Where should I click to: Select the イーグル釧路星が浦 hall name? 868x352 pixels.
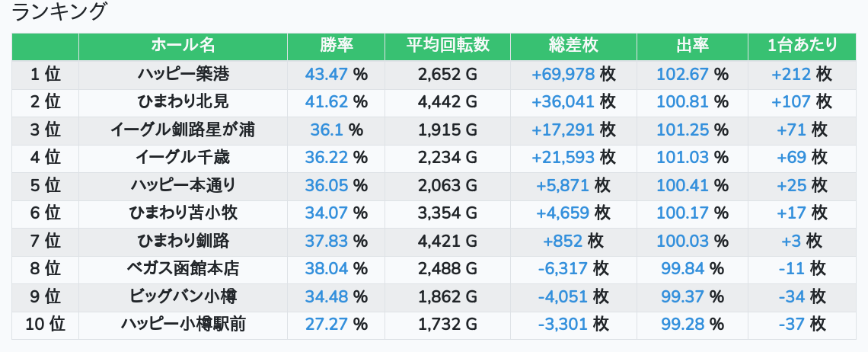(x=183, y=130)
